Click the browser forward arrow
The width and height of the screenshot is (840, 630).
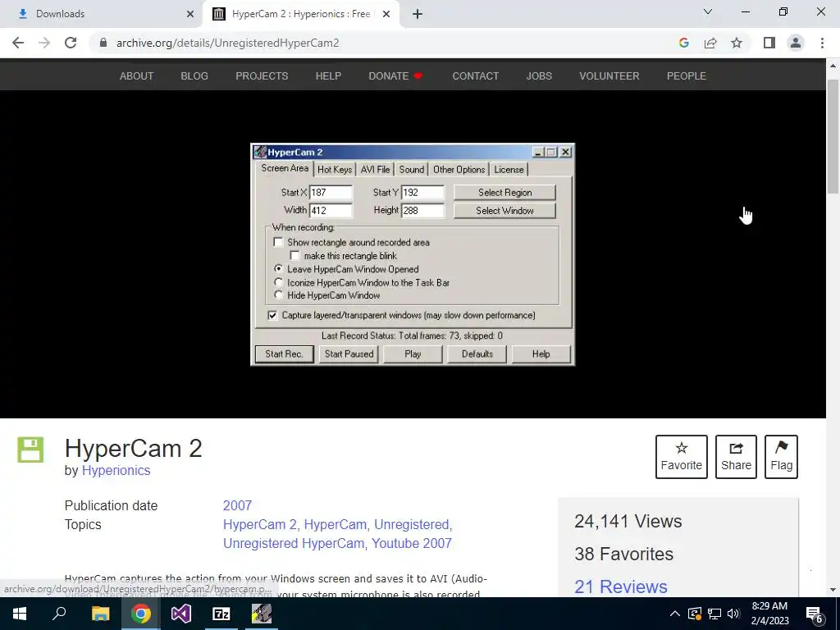click(x=44, y=43)
